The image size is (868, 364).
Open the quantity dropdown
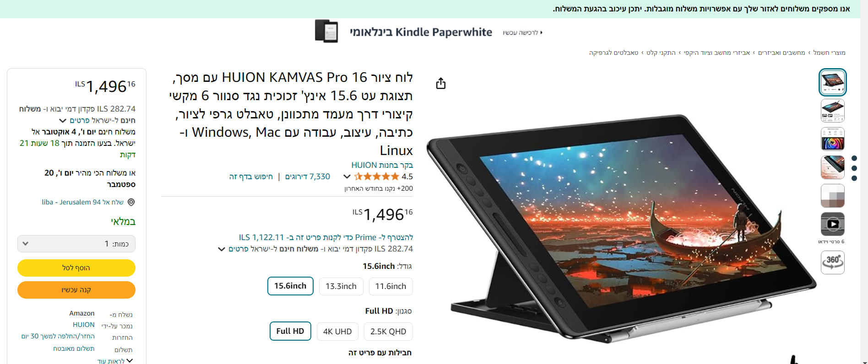[76, 244]
